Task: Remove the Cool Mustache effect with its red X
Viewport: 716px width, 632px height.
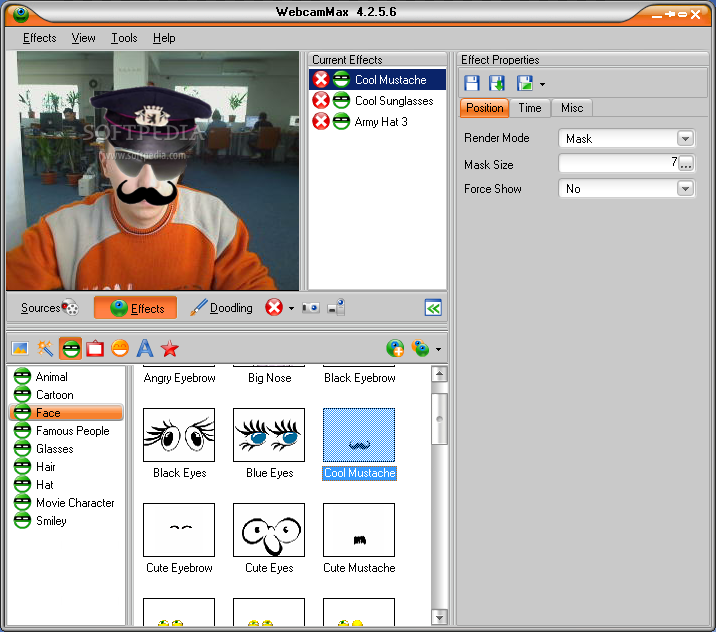Action: point(321,79)
